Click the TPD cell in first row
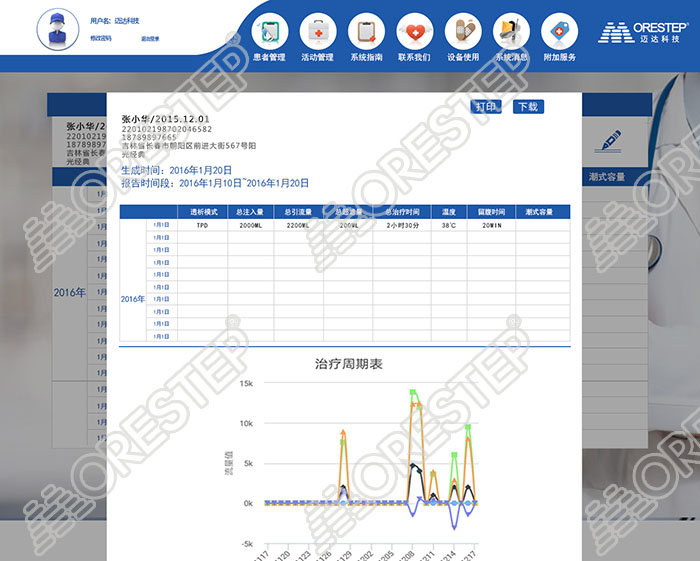Image resolution: width=700 pixels, height=561 pixels. click(x=202, y=226)
